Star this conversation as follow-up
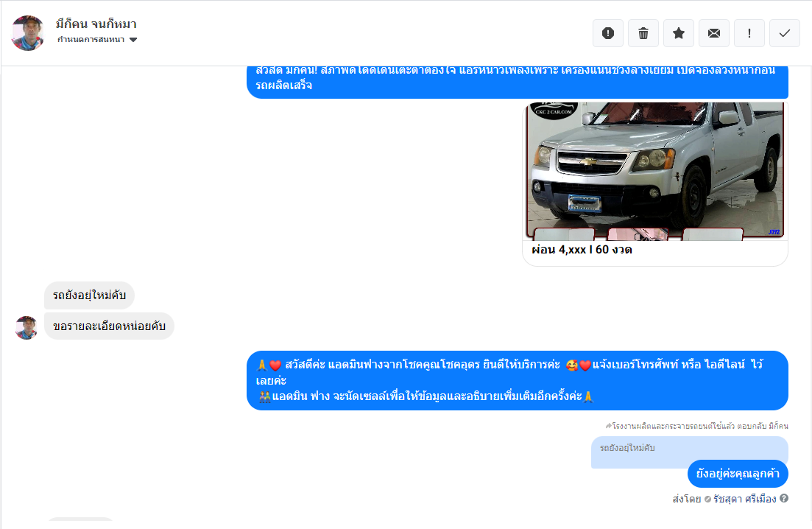 coord(679,33)
